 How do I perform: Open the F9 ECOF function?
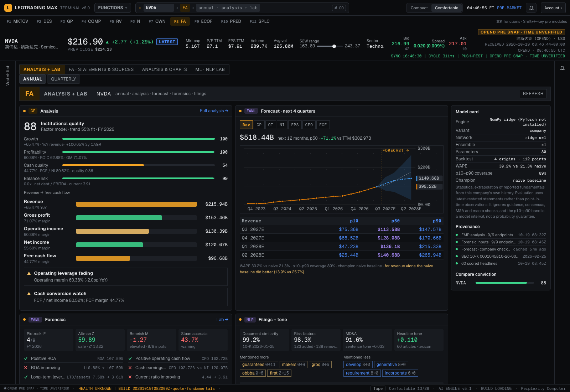[x=203, y=21]
